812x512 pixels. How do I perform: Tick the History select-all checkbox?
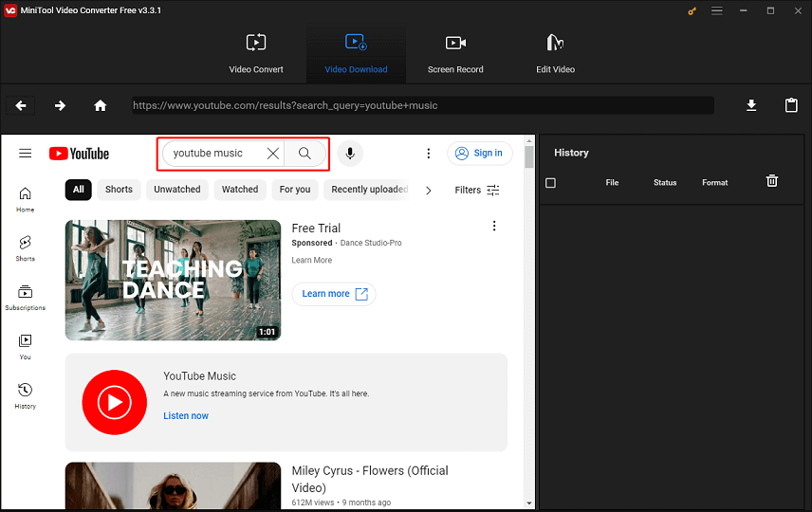pyautogui.click(x=550, y=183)
